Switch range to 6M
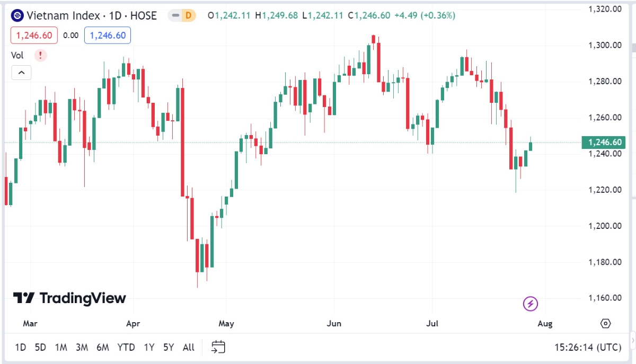Image resolution: width=636 pixels, height=364 pixels. pos(103,348)
